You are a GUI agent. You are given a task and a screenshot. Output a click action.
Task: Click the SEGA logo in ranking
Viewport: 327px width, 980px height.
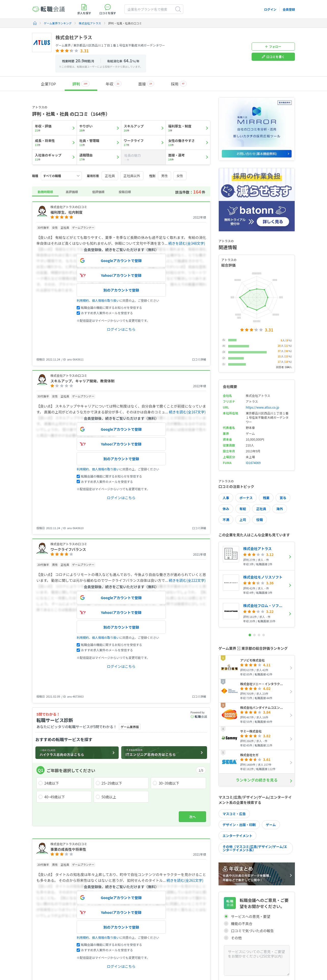229,762
